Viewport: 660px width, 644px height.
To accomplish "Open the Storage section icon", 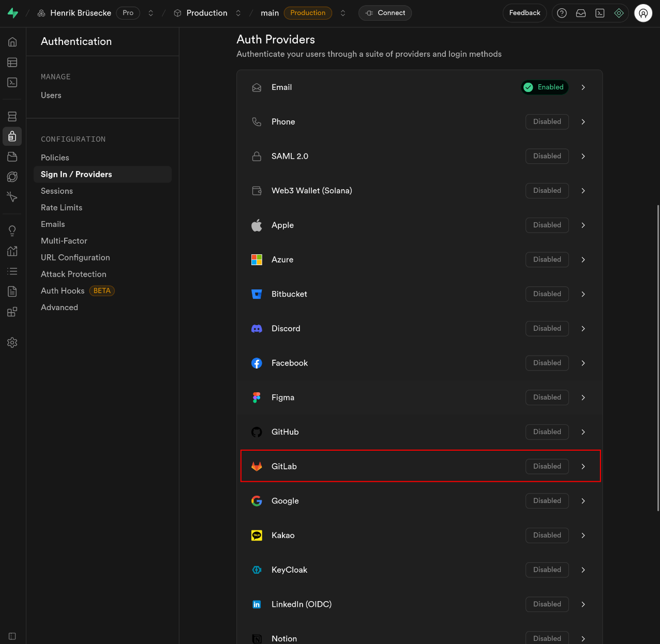I will 12,157.
